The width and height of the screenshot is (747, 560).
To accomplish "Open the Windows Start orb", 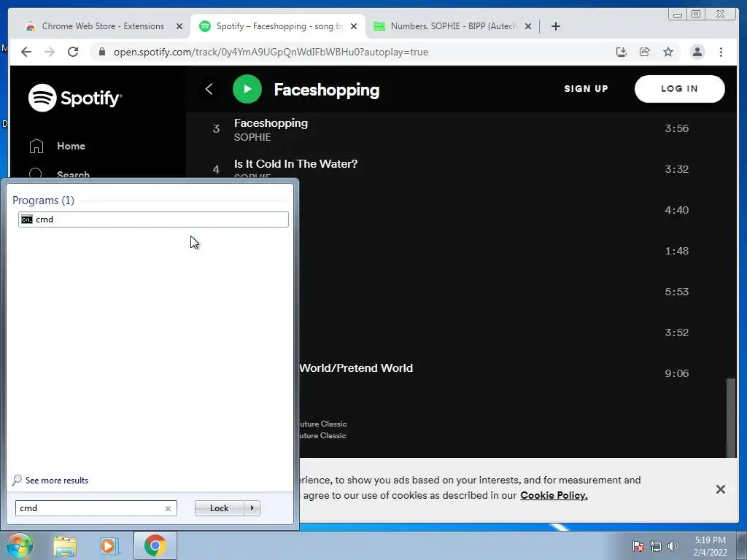I will pyautogui.click(x=19, y=545).
